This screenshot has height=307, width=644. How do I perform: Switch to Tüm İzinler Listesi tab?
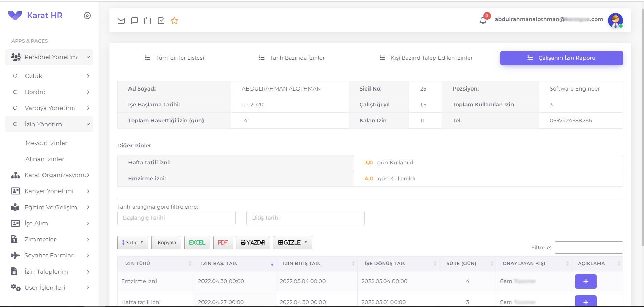(x=179, y=58)
